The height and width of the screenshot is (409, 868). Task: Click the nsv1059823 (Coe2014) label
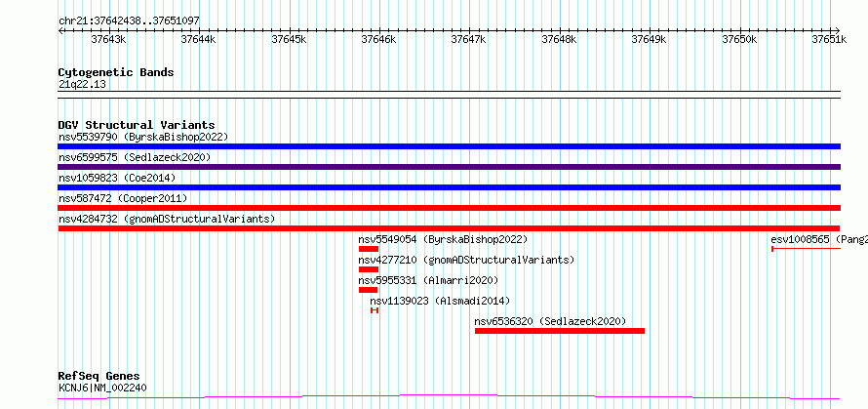pyautogui.click(x=117, y=178)
